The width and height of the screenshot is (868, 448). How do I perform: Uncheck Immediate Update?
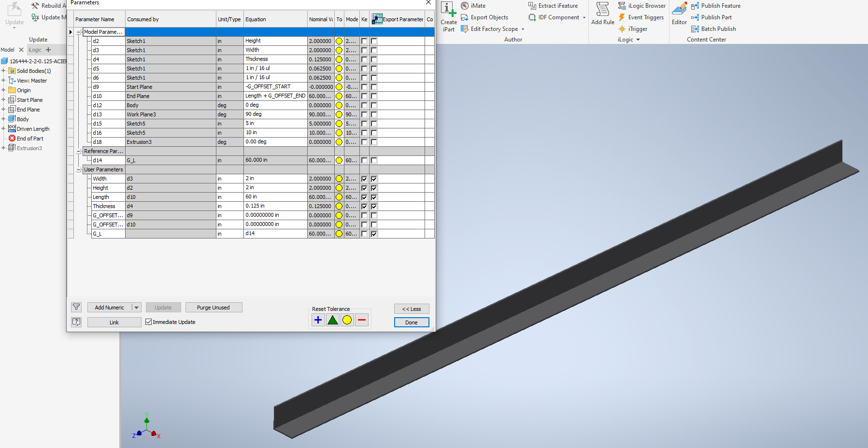click(148, 322)
